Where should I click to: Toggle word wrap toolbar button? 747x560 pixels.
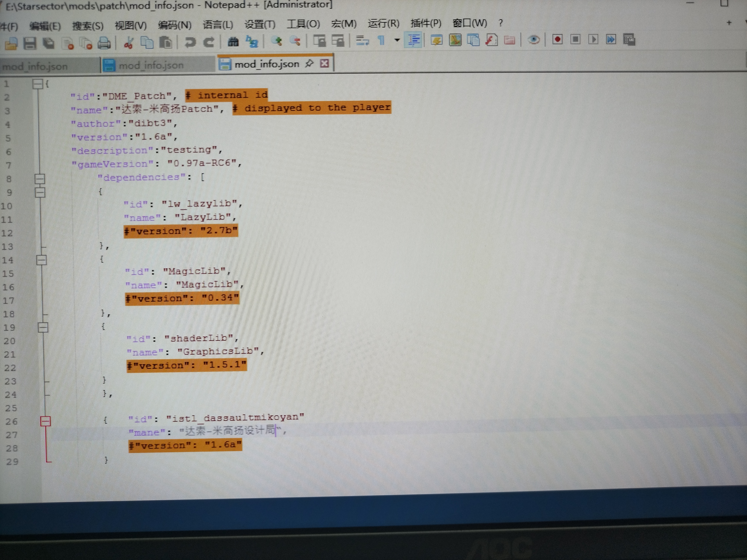point(362,41)
